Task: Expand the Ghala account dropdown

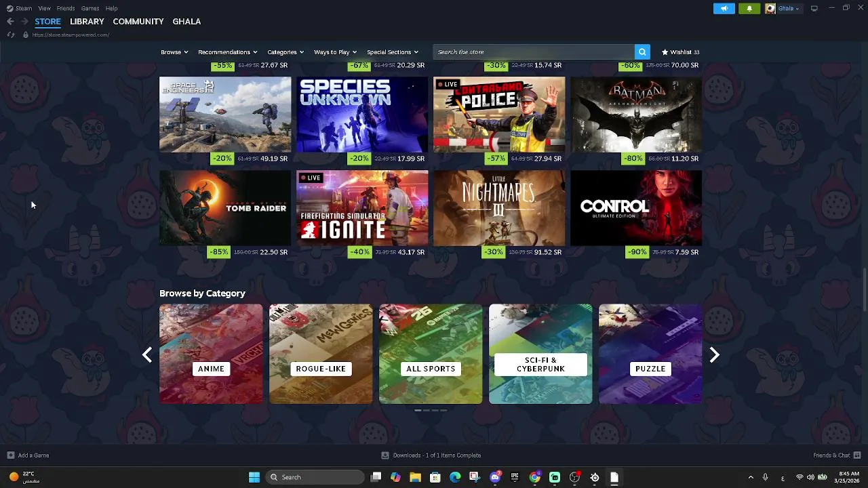Action: coord(789,8)
